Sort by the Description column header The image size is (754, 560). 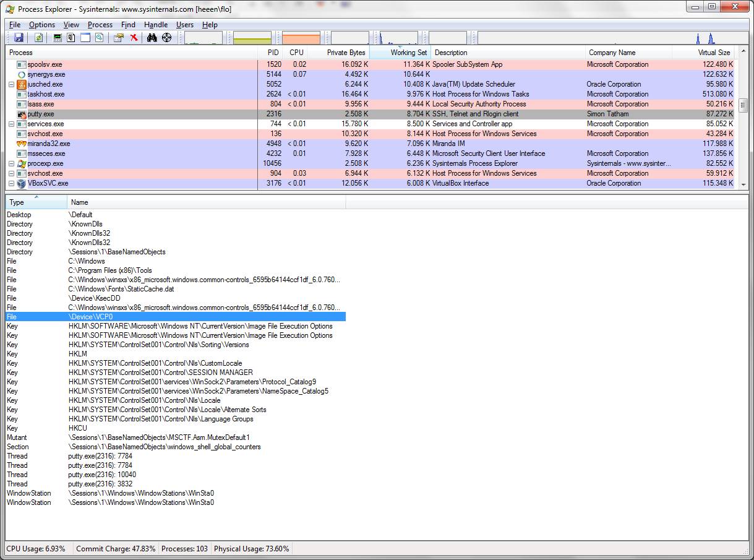coord(508,53)
